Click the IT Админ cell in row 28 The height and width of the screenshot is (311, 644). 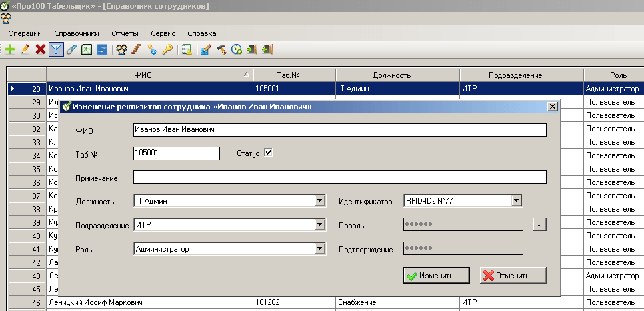397,89
